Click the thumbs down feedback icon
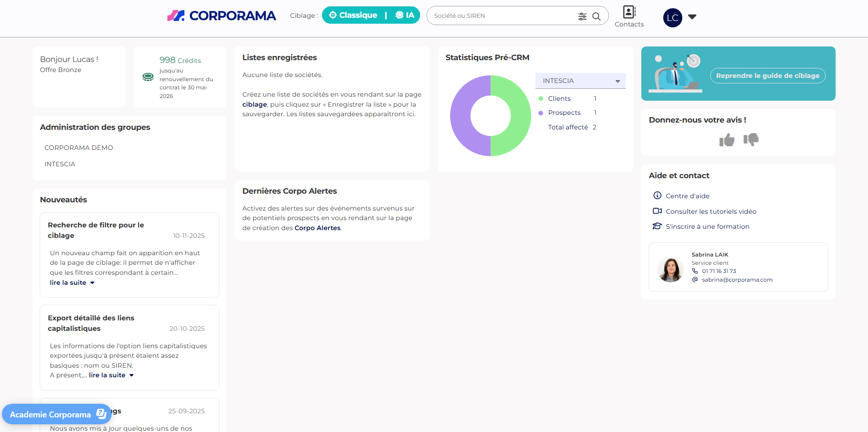Image resolution: width=868 pixels, height=432 pixels. point(751,139)
